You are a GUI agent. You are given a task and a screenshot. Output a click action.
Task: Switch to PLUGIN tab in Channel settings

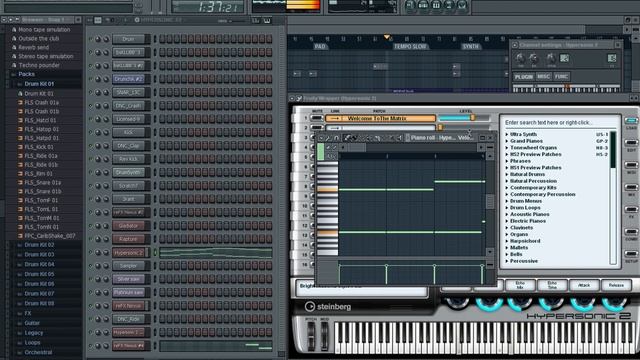[x=524, y=77]
